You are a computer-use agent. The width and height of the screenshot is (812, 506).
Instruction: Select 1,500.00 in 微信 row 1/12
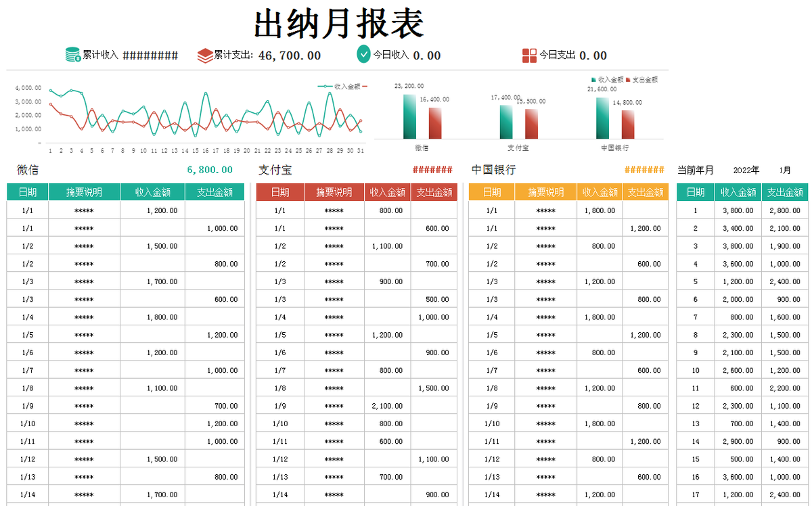tap(162, 459)
